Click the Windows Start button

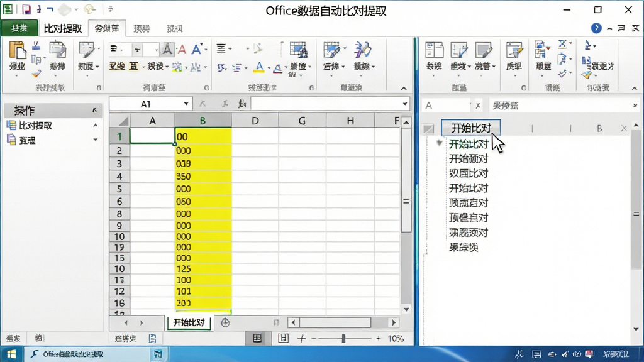[11, 354]
